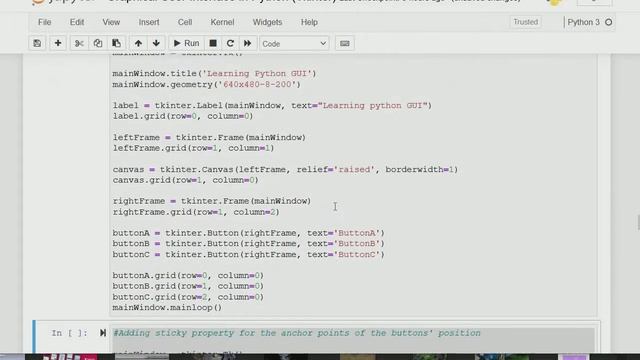Click the mainWindow.geometry code line

pos(207,84)
